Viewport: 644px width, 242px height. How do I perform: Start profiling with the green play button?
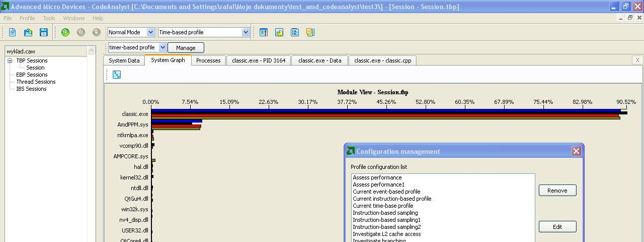65,32
